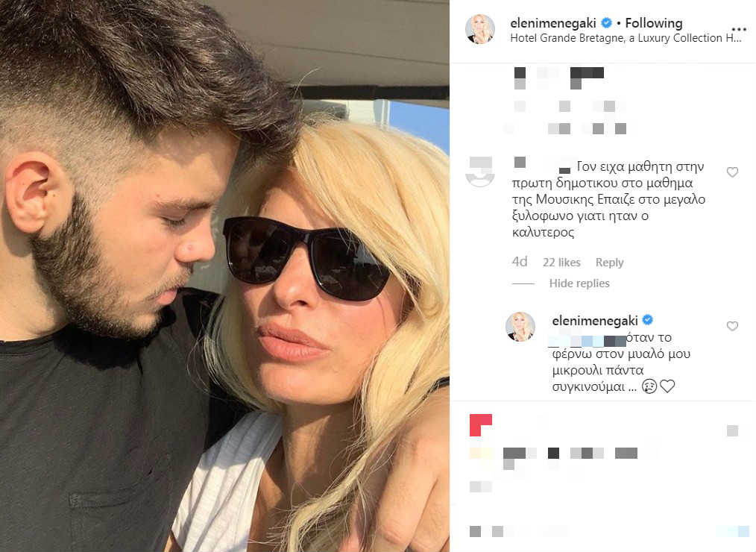Screen dimensions: 756x552
Task: Click the red avatar of the lower commenter
Action: click(481, 425)
